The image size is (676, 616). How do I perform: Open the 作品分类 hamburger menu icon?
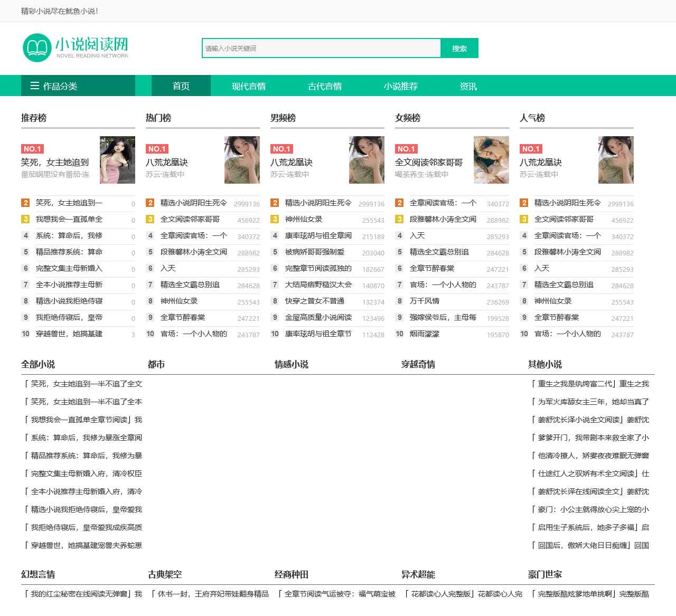pos(35,86)
